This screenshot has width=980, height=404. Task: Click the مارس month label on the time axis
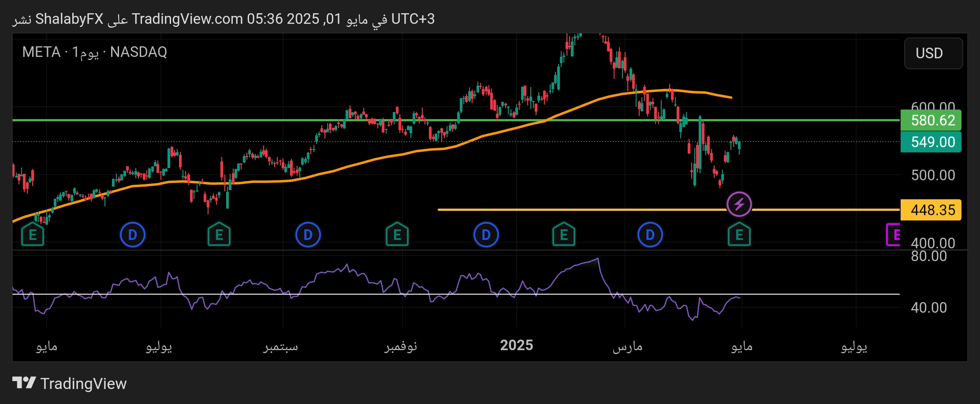click(627, 347)
